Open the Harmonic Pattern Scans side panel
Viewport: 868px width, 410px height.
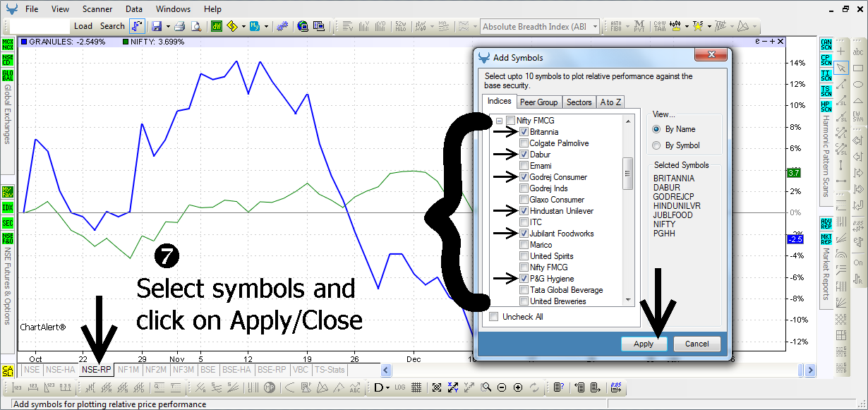point(826,156)
